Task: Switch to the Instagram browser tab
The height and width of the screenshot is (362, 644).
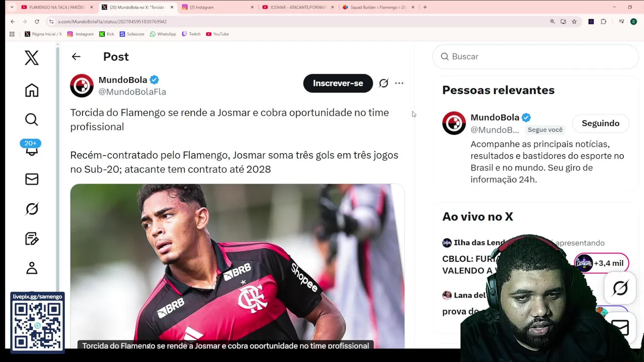Action: (x=218, y=7)
